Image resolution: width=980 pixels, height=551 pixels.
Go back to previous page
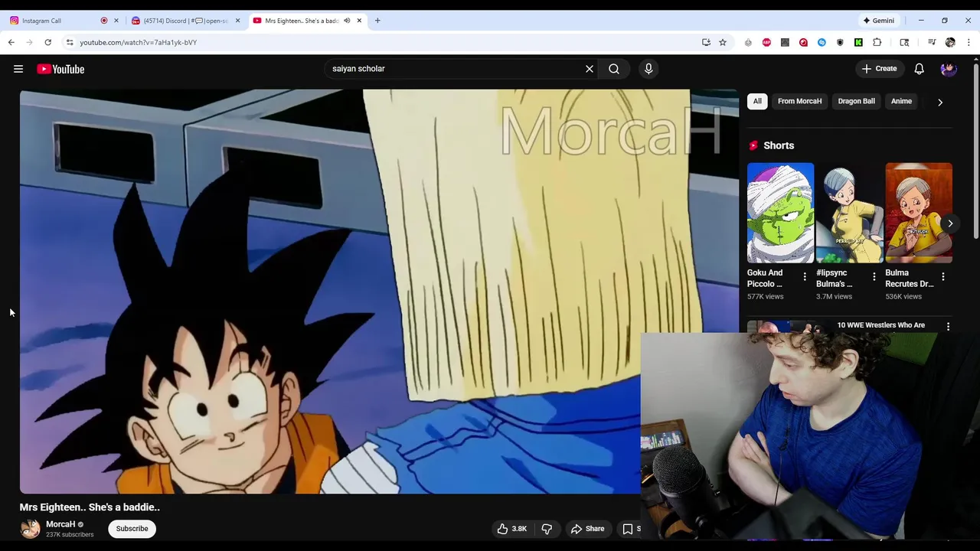coord(11,42)
